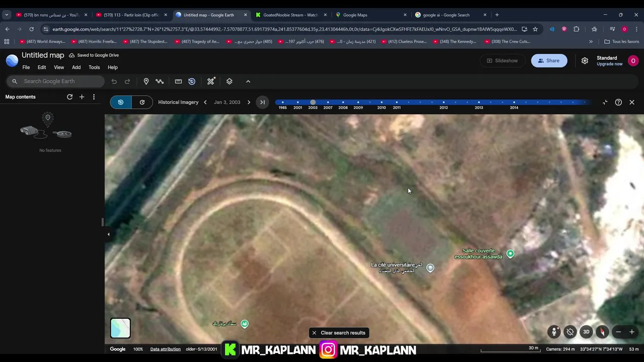This screenshot has height=362, width=644.
Task: Collapse the historical imagery timeline bar
Action: point(605,103)
